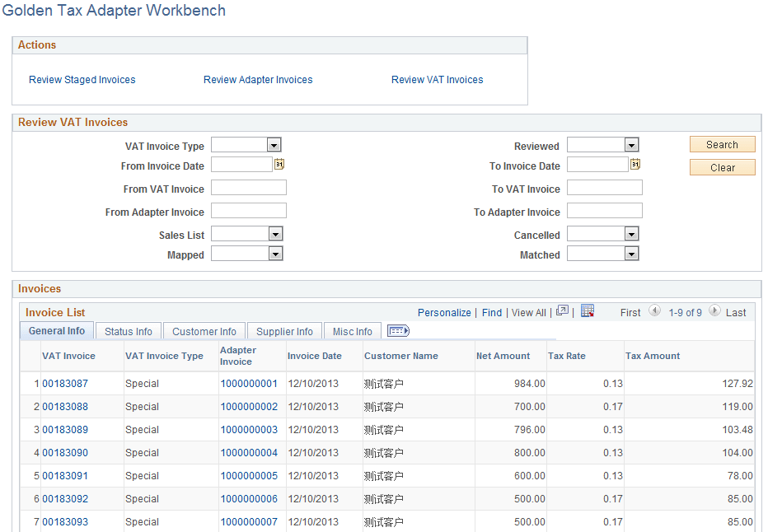This screenshot has width=768, height=532.
Task: Open the Reviewed dropdown
Action: [x=630, y=144]
